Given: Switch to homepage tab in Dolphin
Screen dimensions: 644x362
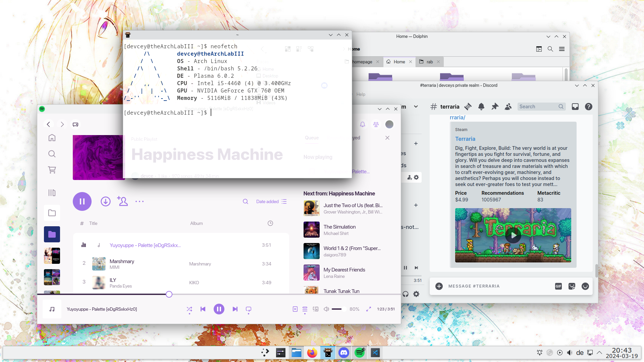Looking at the screenshot, I should [362, 62].
